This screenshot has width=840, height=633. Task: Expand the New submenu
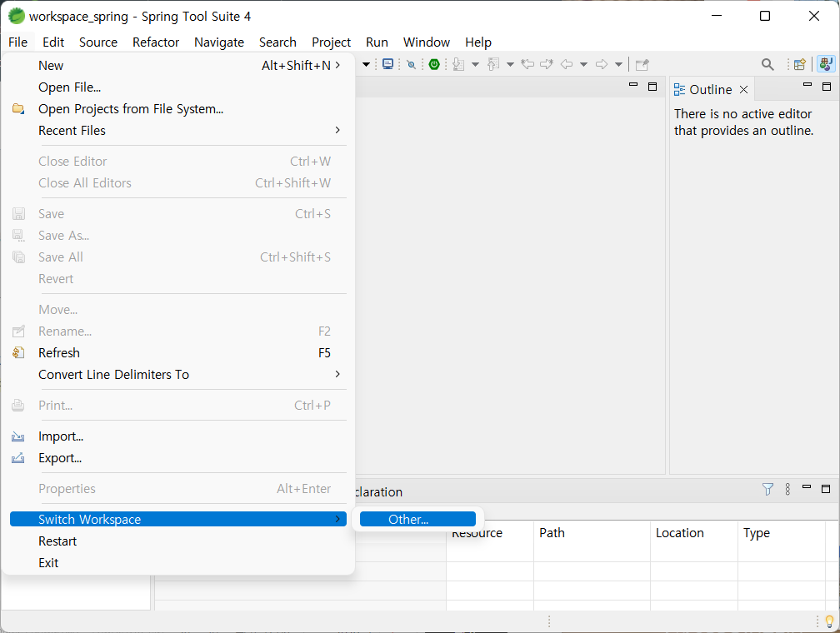177,65
